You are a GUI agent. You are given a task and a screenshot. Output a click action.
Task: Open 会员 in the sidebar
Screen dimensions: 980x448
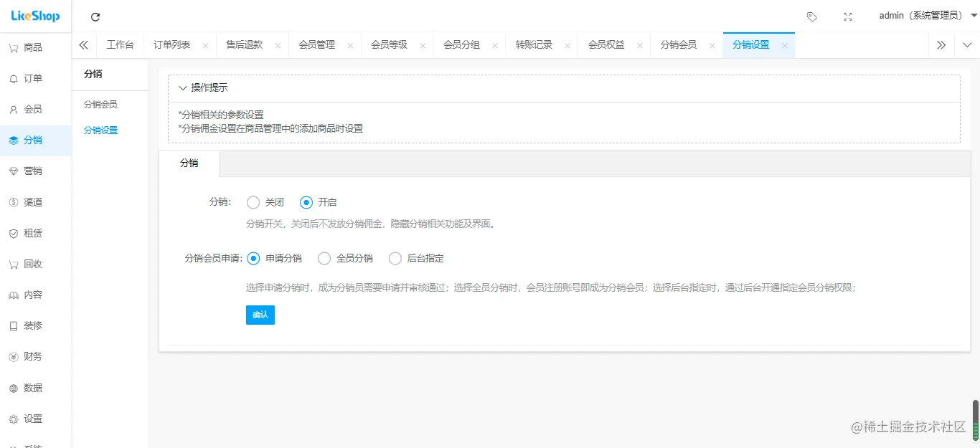[36, 109]
